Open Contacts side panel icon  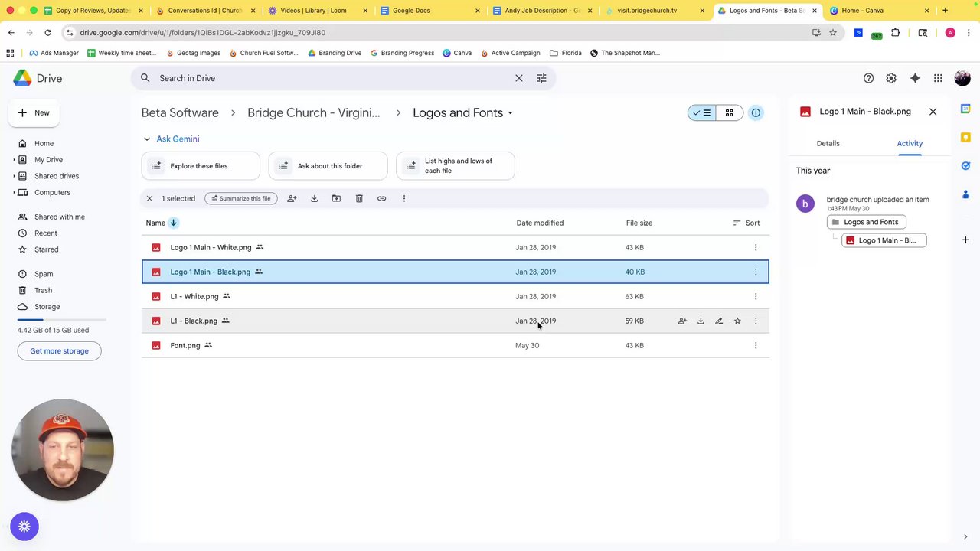965,194
